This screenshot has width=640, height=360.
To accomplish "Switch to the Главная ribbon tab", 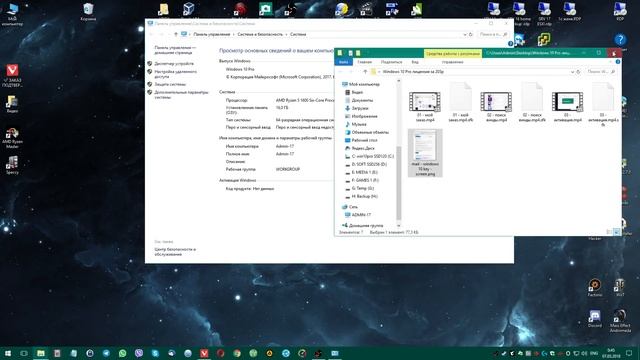I will [364, 62].
